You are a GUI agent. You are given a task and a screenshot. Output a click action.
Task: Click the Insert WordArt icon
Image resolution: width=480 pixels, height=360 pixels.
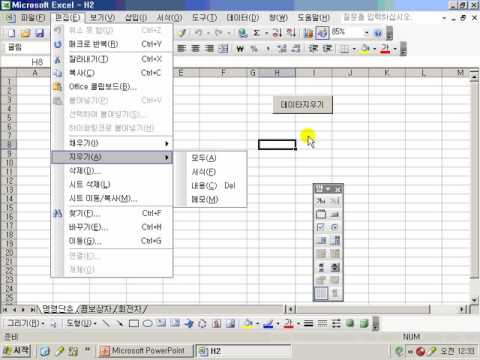189,323
